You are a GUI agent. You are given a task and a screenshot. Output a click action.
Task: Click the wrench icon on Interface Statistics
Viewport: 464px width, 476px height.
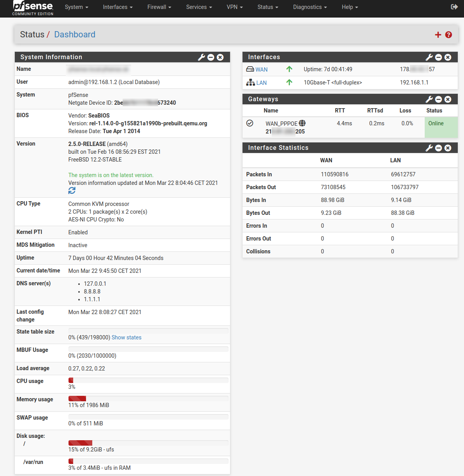pos(429,148)
